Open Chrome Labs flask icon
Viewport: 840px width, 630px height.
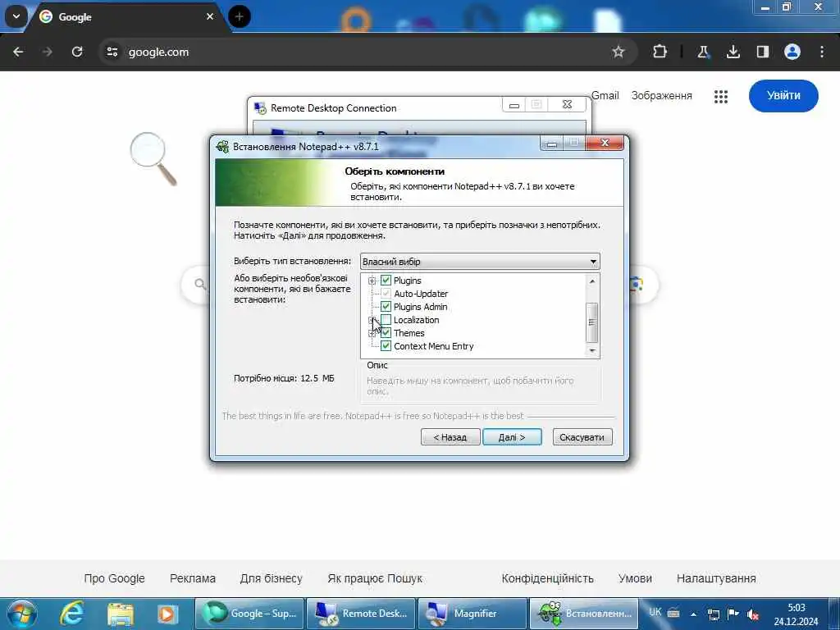click(703, 52)
